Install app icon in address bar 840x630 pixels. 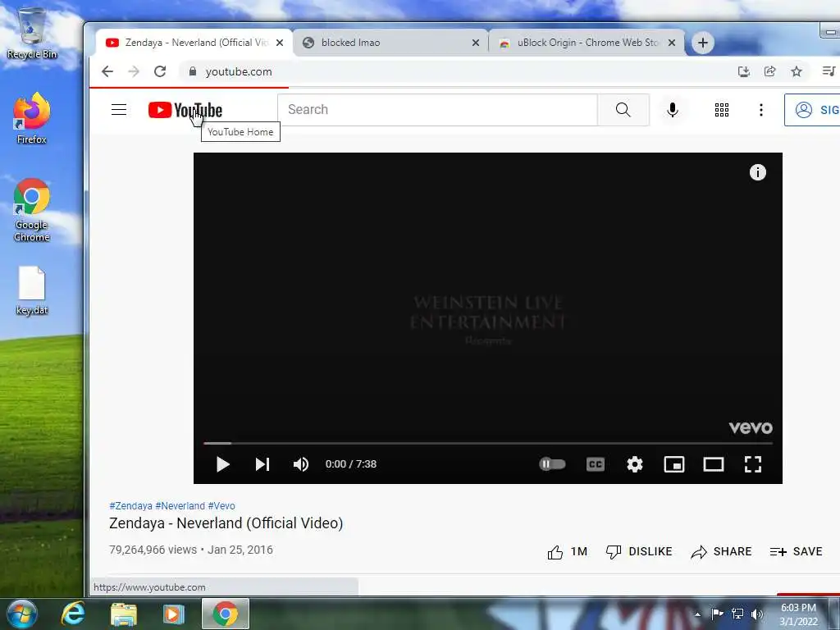pos(743,71)
